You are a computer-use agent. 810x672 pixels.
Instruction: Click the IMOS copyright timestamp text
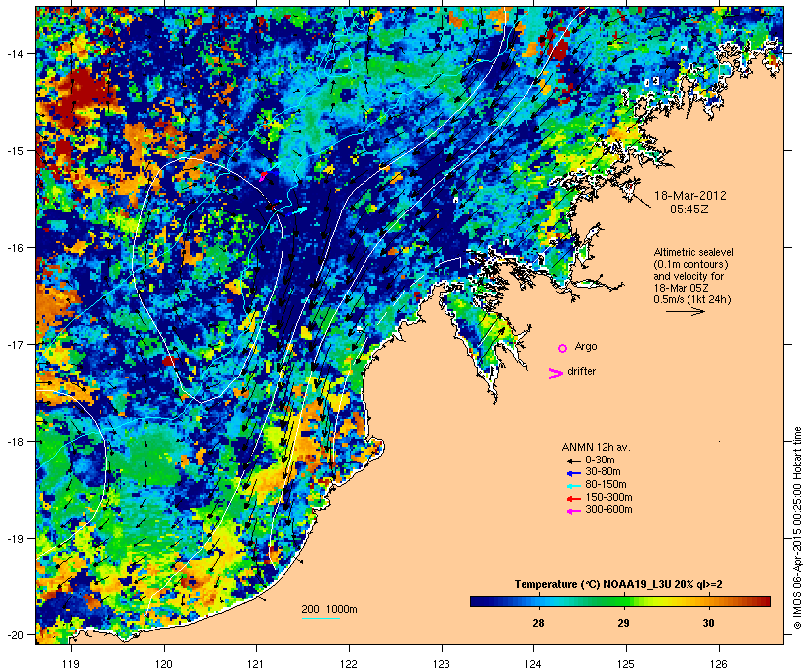pyautogui.click(x=797, y=528)
